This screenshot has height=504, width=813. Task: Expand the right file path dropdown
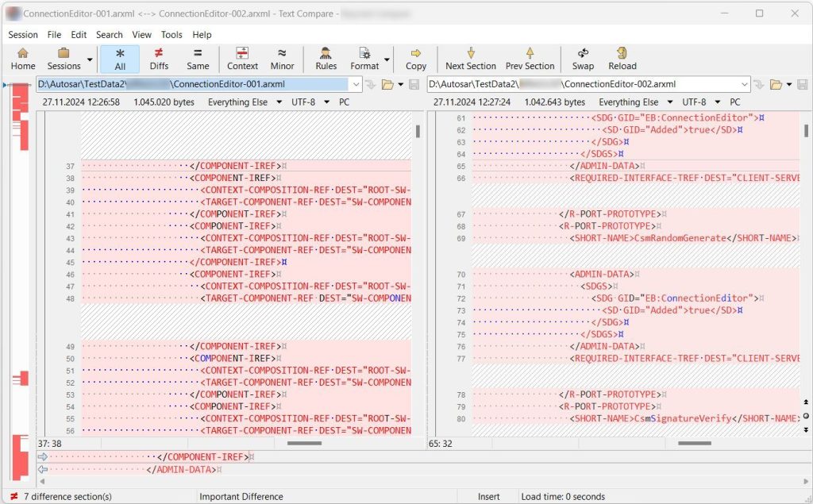click(x=745, y=84)
